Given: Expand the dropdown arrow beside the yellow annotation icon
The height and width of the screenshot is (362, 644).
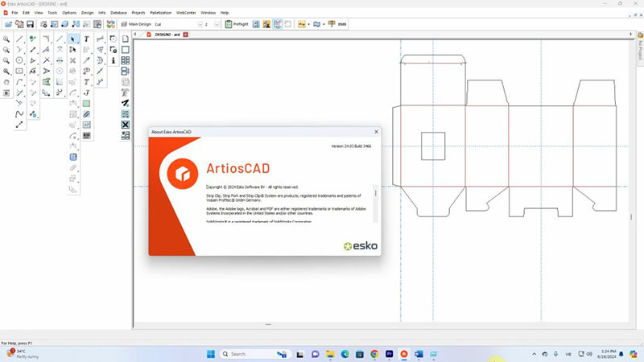Looking at the screenshot, I should 309,24.
